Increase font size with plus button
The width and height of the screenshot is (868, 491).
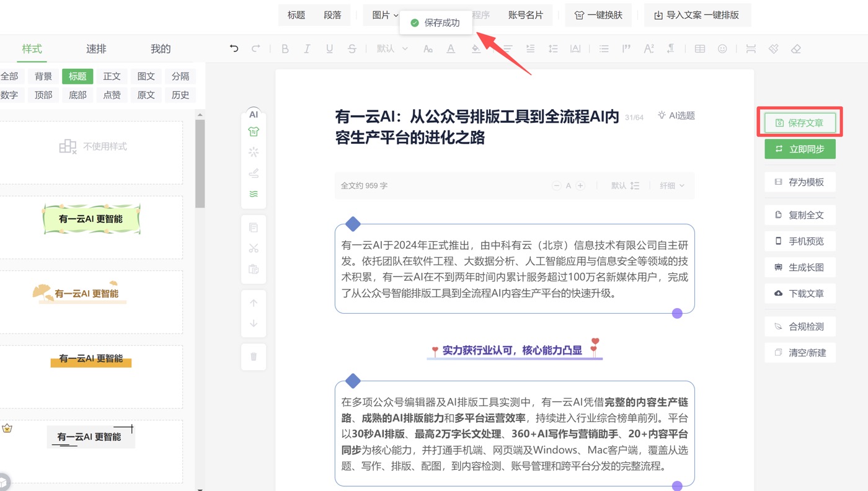(580, 185)
